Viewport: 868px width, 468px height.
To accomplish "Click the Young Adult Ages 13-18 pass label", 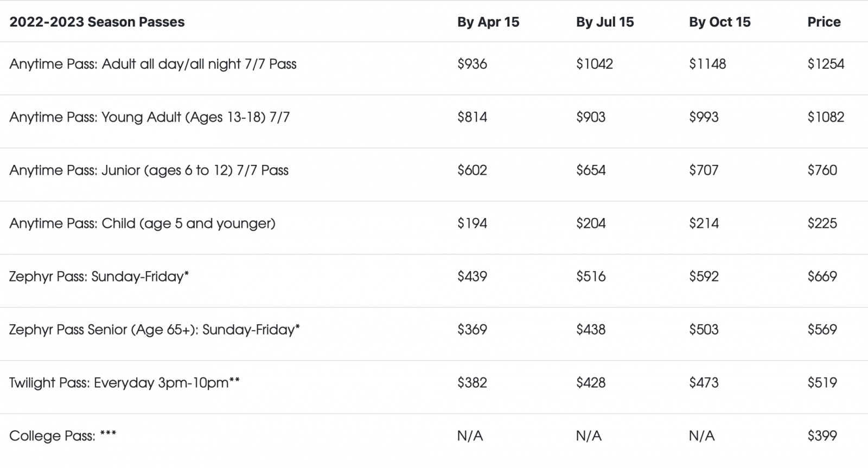I will click(x=150, y=117).
